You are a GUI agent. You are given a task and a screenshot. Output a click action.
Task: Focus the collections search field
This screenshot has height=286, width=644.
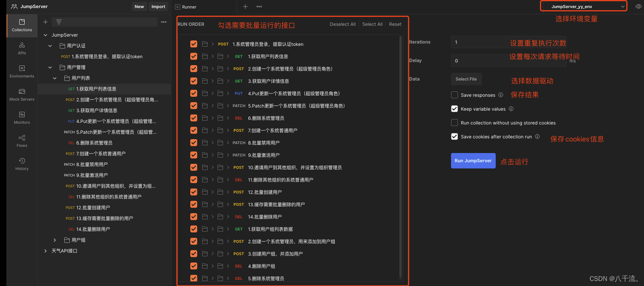105,22
